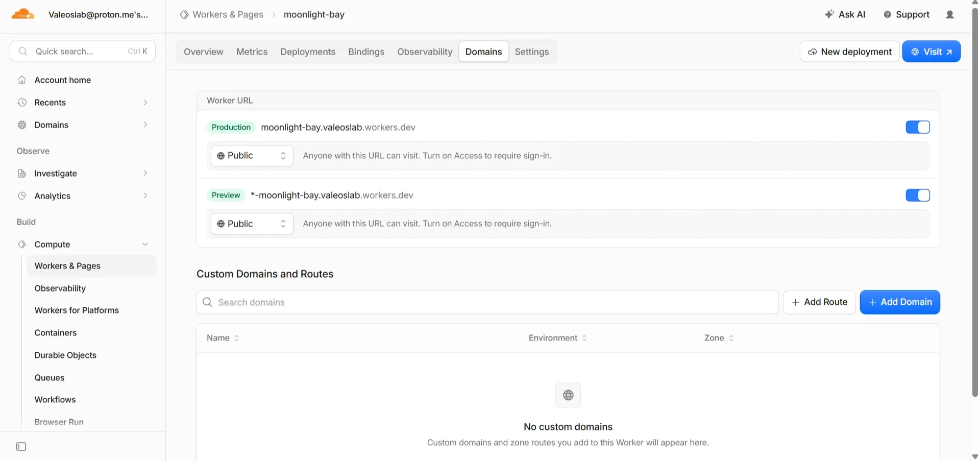Click the Support help icon
Viewport: 980px width, 461px height.
888,15
